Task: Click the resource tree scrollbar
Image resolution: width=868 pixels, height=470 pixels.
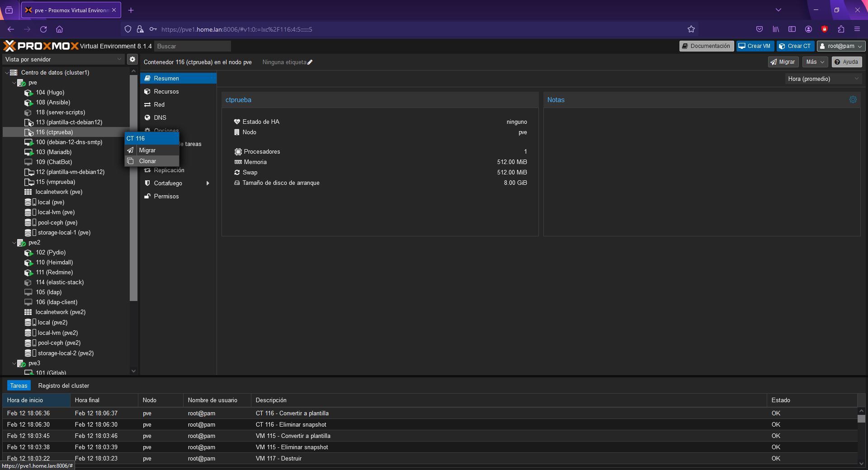Action: [x=133, y=188]
